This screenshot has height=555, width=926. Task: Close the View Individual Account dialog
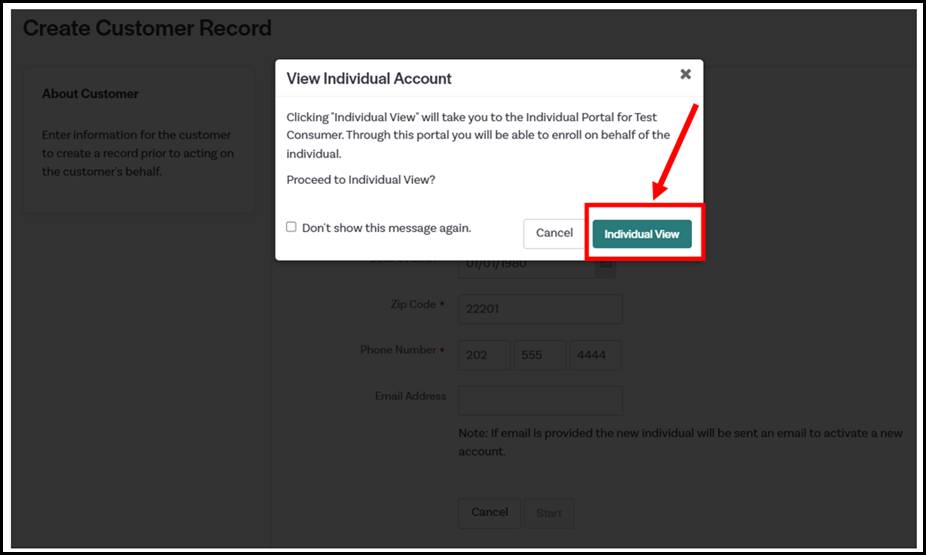(x=685, y=74)
